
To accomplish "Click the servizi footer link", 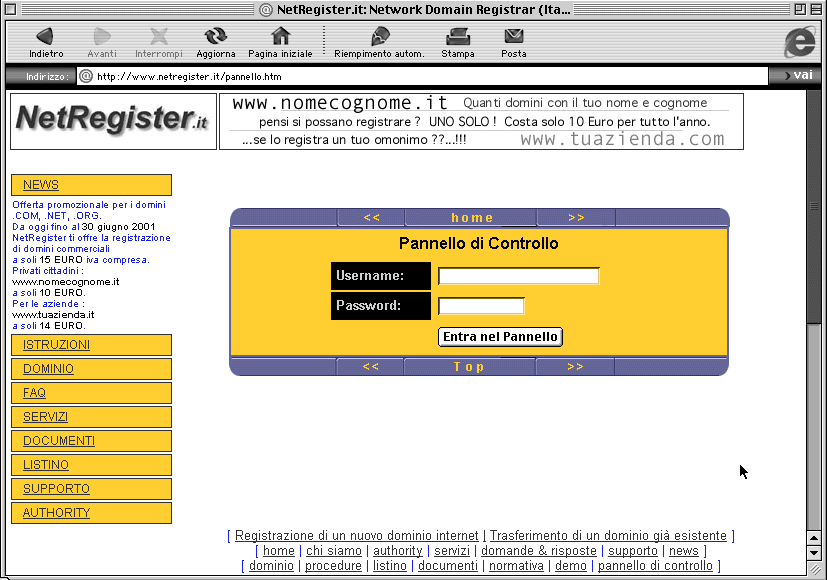I will click(452, 551).
